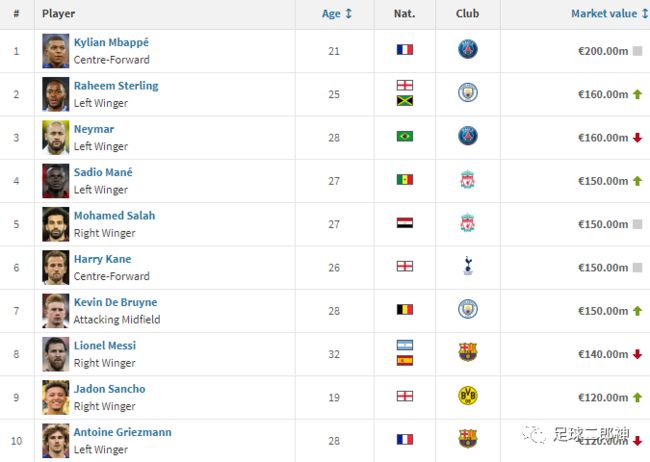The height and width of the screenshot is (462, 650).
Task: Click Mohamed Salah's portrait thumbnail
Action: pyautogui.click(x=56, y=224)
